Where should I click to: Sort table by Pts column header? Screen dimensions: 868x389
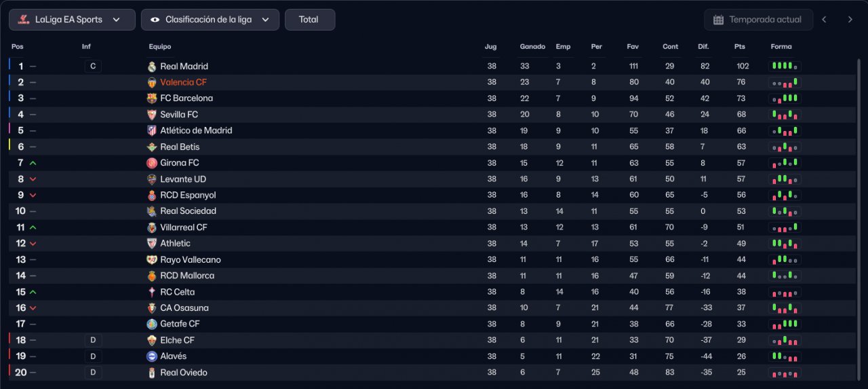click(739, 47)
